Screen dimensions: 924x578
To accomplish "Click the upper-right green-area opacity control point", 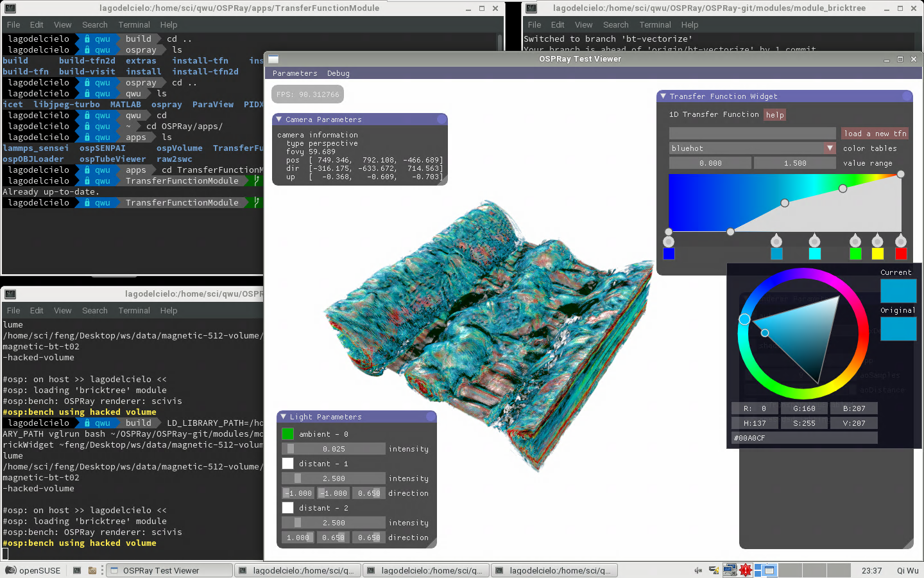I will tap(843, 188).
